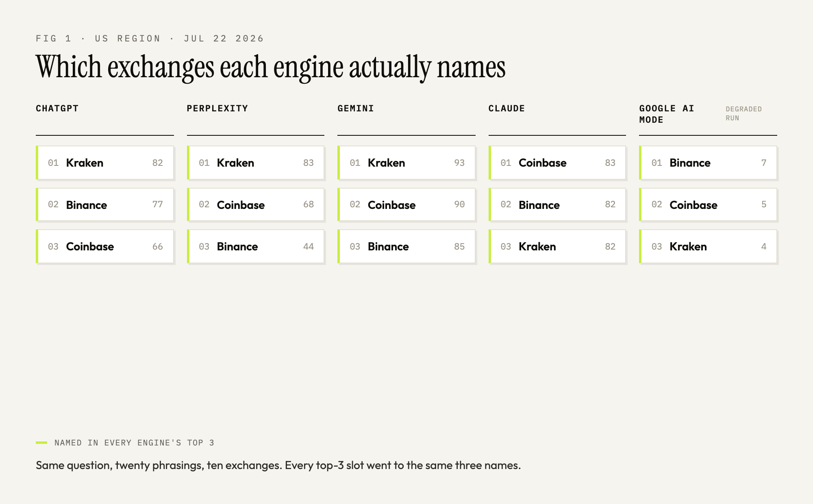Select the Coinbase card under Perplexity
This screenshot has height=504, width=813.
(256, 204)
